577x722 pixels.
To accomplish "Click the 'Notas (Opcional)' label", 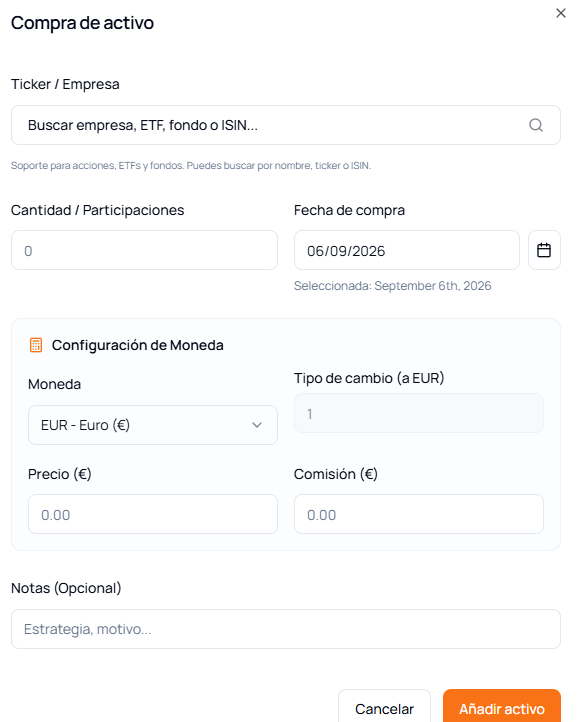I will point(66,588).
